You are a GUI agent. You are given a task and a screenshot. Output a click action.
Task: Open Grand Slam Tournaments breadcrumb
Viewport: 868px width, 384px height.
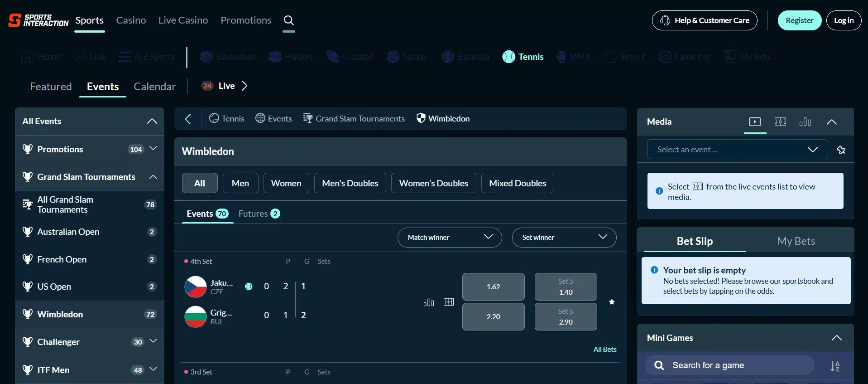click(354, 119)
